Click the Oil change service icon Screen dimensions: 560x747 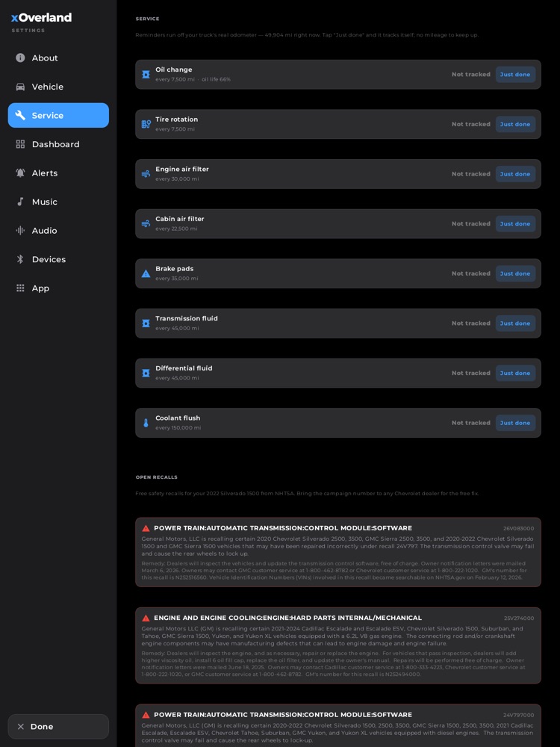click(x=146, y=74)
